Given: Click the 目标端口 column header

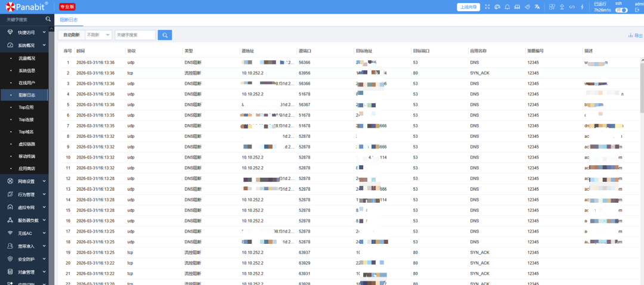Looking at the screenshot, I should point(421,51).
